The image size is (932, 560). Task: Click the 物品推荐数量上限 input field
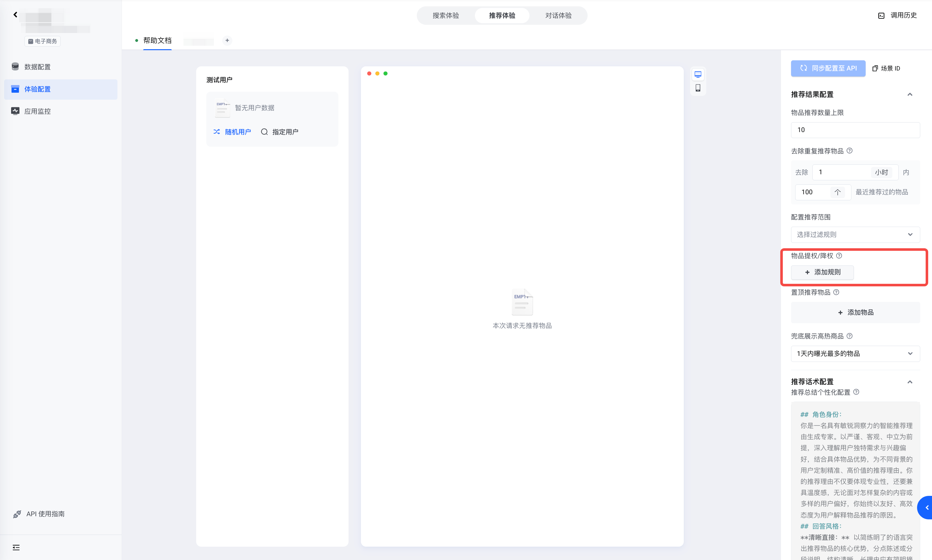click(855, 130)
